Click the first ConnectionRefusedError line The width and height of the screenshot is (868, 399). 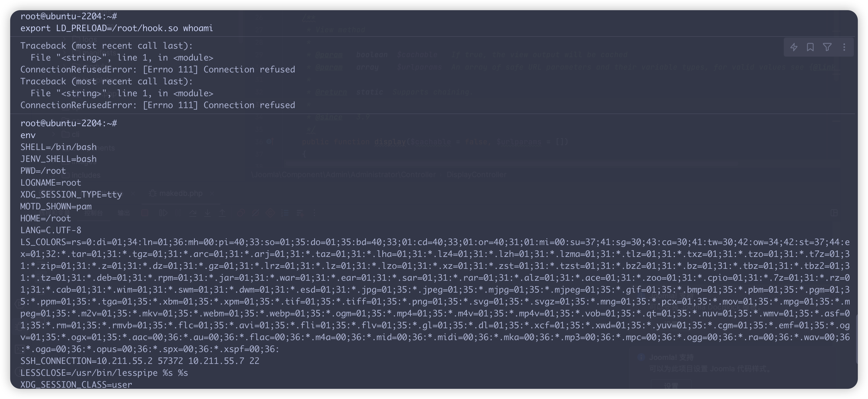point(158,70)
